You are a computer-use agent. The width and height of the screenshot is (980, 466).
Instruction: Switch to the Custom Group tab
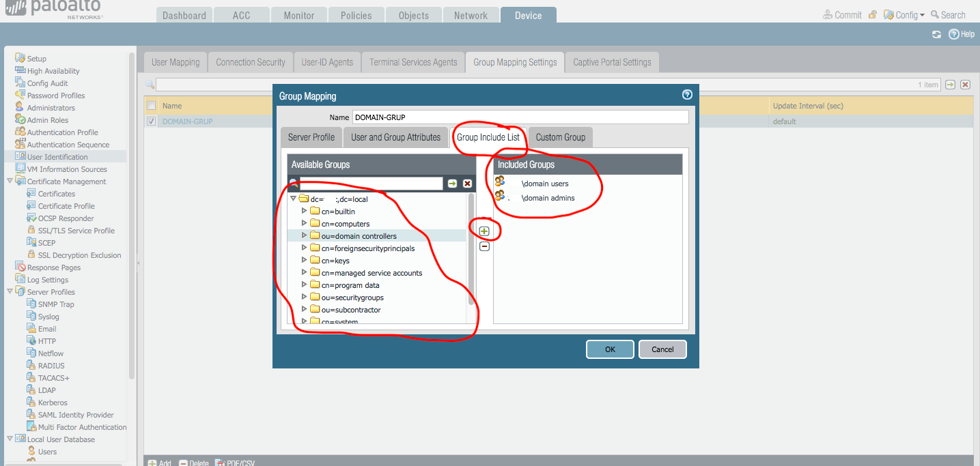(560, 137)
